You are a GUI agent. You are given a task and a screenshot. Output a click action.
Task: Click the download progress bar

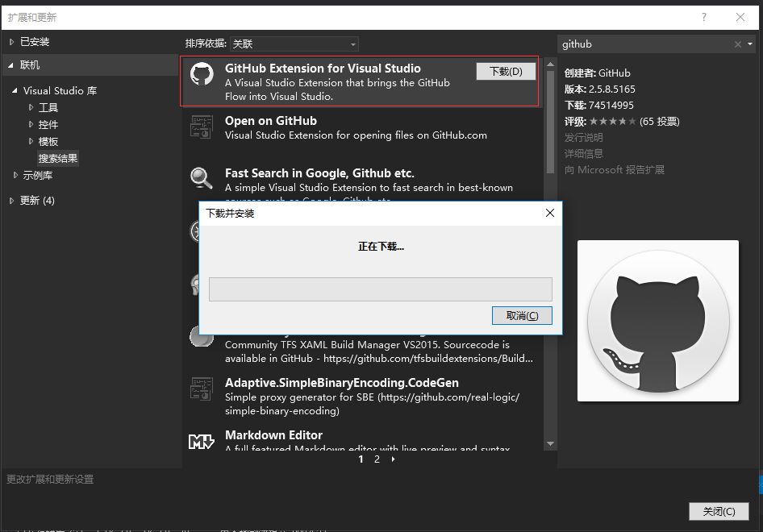[381, 289]
